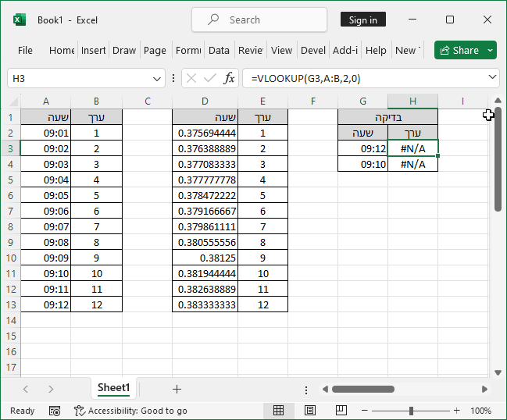Click the zoom in plus icon

pyautogui.click(x=455, y=411)
